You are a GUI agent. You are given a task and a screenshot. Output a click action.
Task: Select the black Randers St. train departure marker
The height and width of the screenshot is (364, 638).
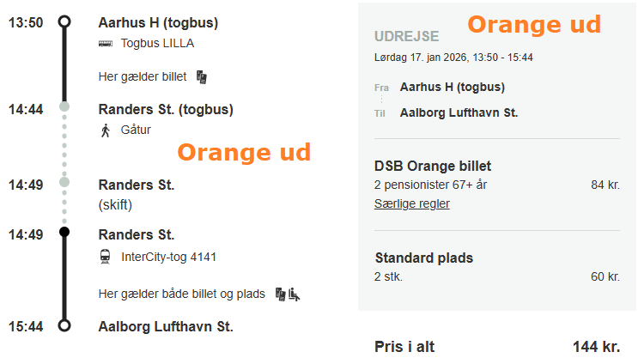(x=64, y=232)
